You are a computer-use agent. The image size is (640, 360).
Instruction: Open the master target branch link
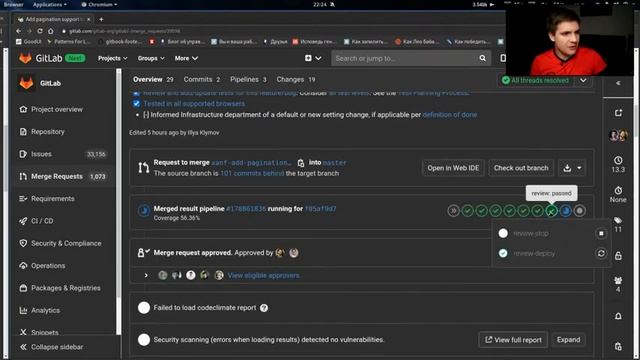click(334, 163)
